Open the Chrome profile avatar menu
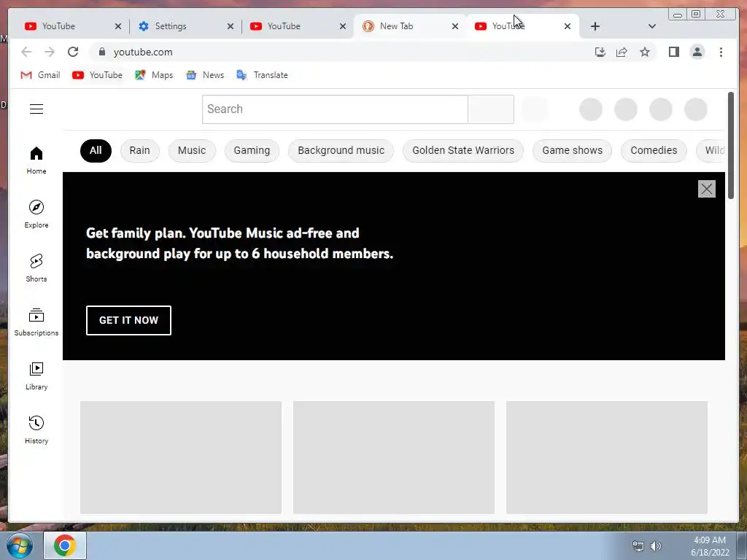Viewport: 747px width, 560px height. click(697, 52)
